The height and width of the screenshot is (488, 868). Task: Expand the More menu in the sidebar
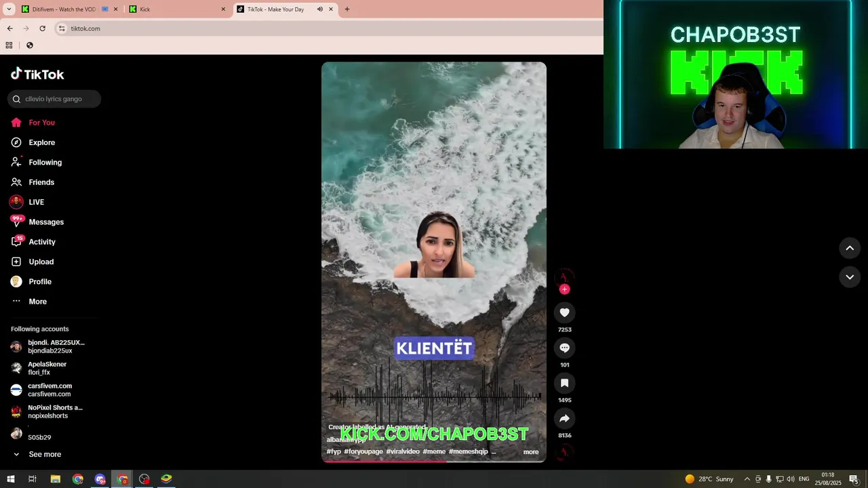coord(37,302)
